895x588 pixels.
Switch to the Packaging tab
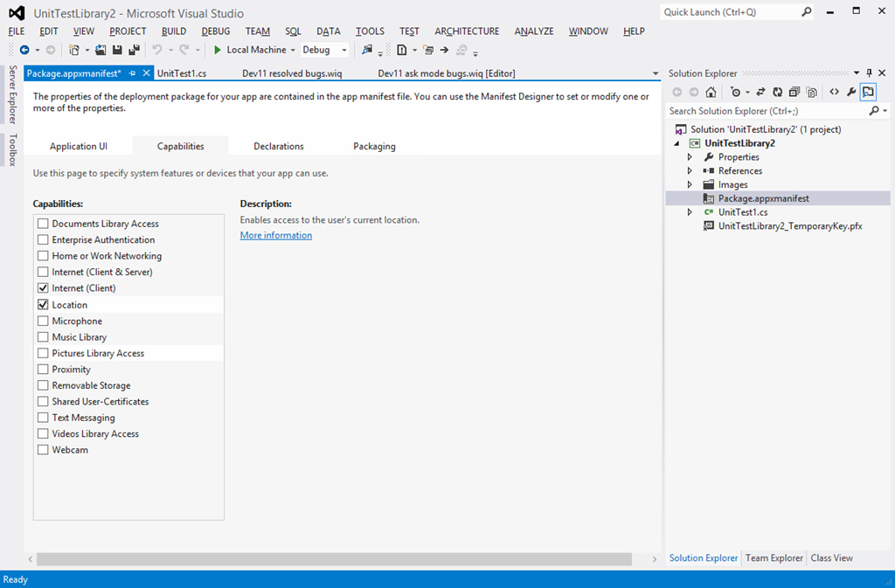click(x=374, y=146)
